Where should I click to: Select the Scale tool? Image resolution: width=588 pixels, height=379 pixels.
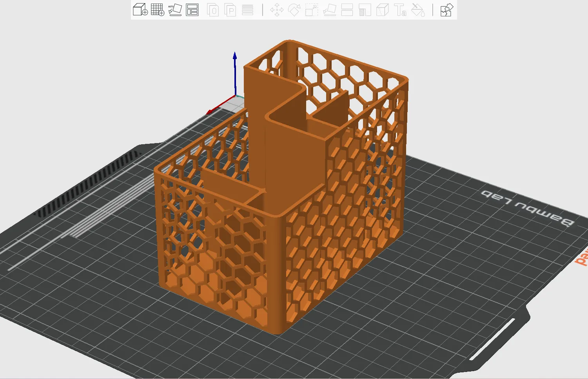click(312, 10)
